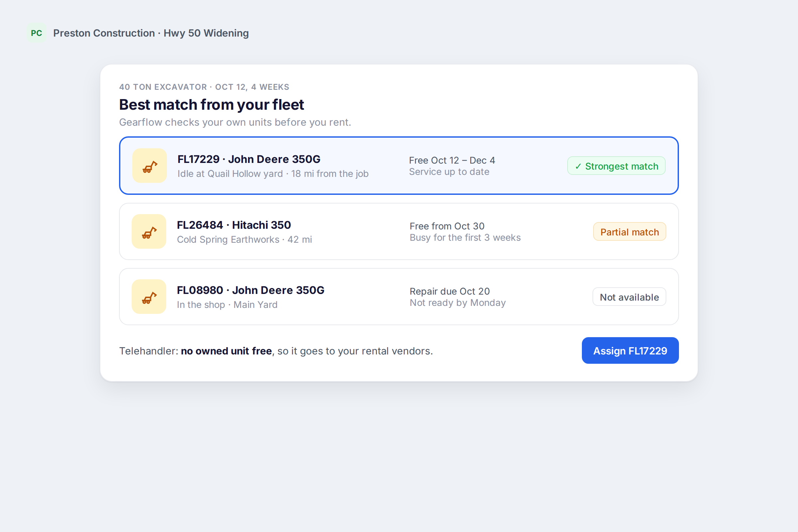Click excavator icon for FL26484 Hitachi

pyautogui.click(x=149, y=231)
